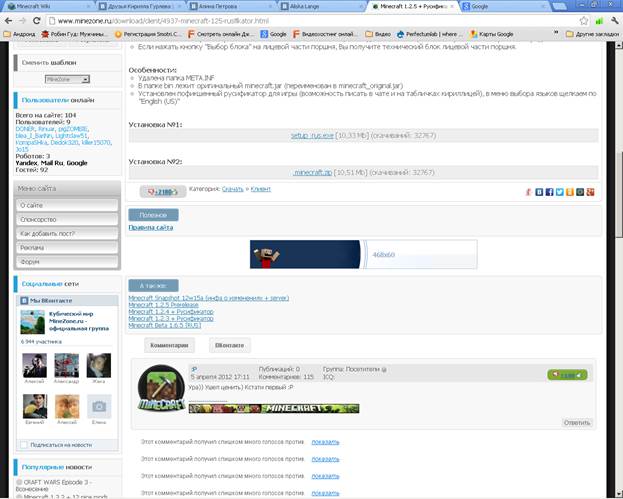623x499 pixels.
Task: Switch to the Aliska Lange tab
Action: point(323,6)
